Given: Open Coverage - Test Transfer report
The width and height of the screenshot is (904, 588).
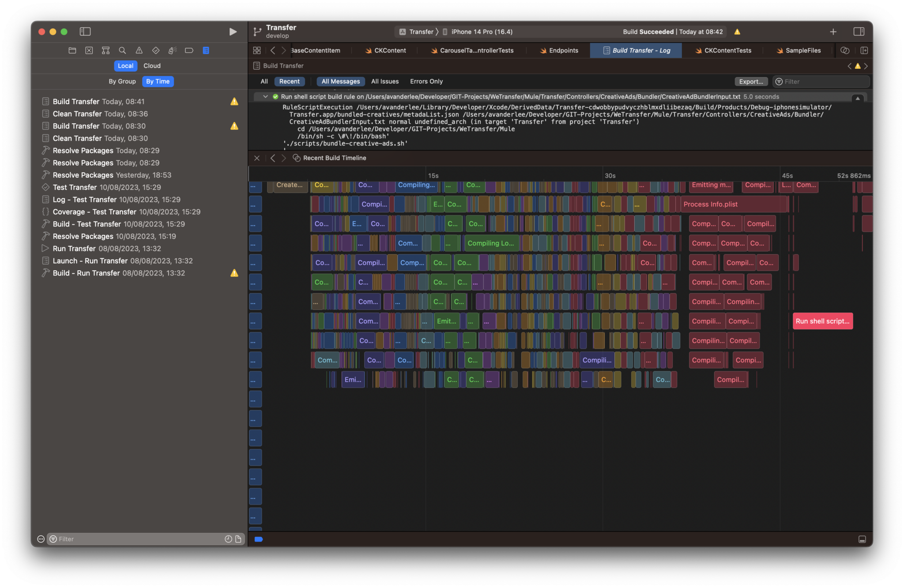Looking at the screenshot, I should tap(139, 212).
